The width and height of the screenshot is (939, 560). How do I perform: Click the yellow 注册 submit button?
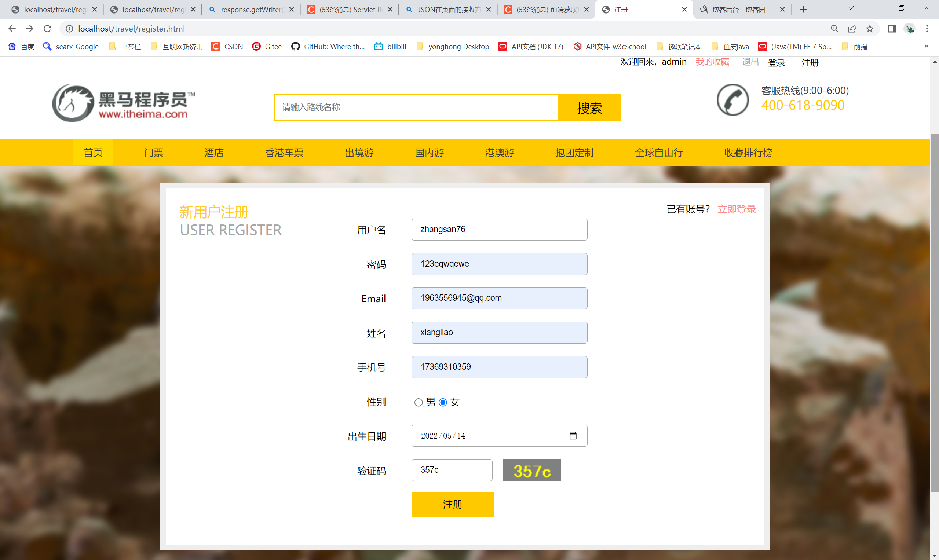coord(452,504)
